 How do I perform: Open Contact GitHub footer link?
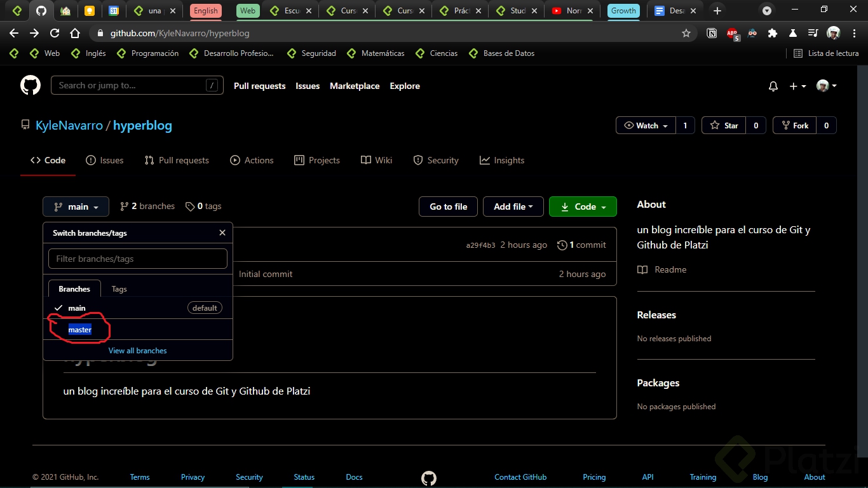pos(520,477)
